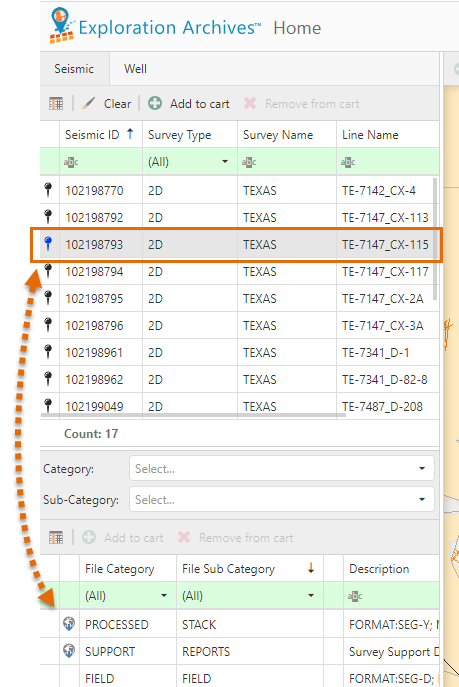Image resolution: width=459 pixels, height=687 pixels.
Task: Select line name TE-7487_D-208
Action: [382, 407]
